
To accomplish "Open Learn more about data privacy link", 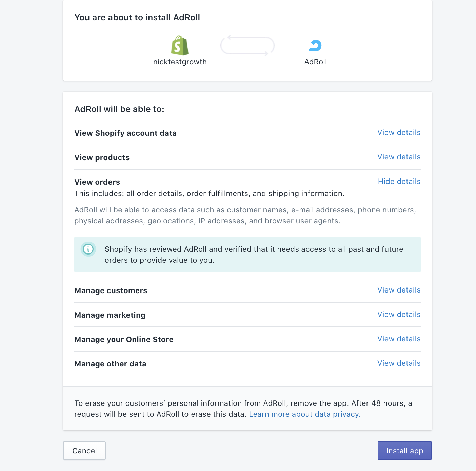I will pos(304,414).
